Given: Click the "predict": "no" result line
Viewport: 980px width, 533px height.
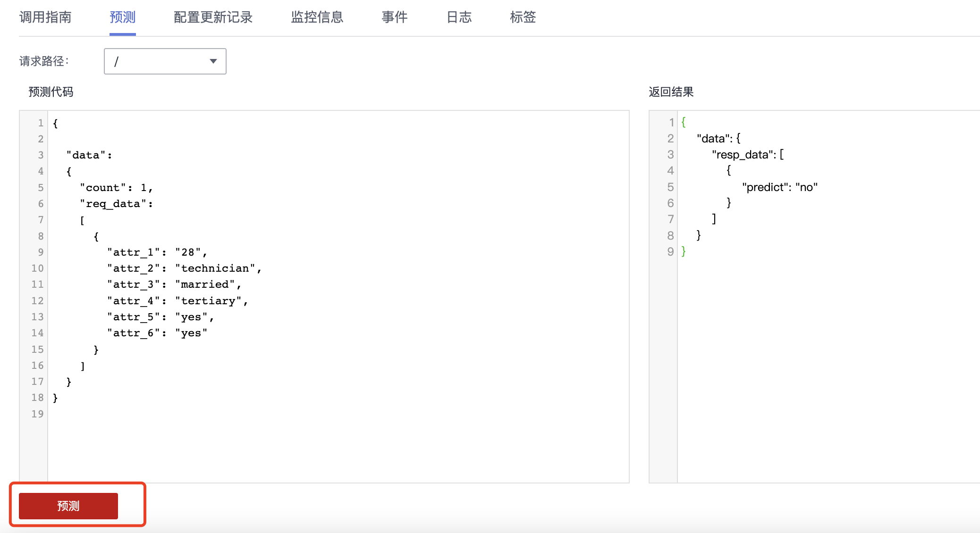Looking at the screenshot, I should click(779, 187).
